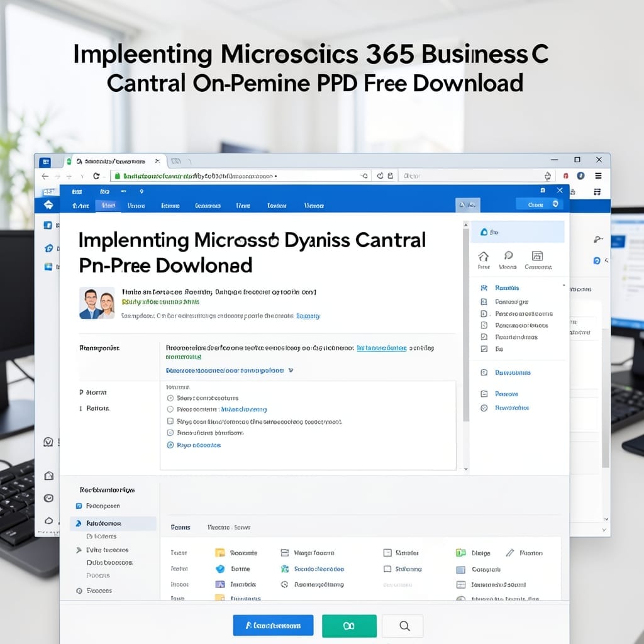Screen dimensions: 644x644
Task: Tick the square checkbox in the options box
Action: [x=170, y=421]
